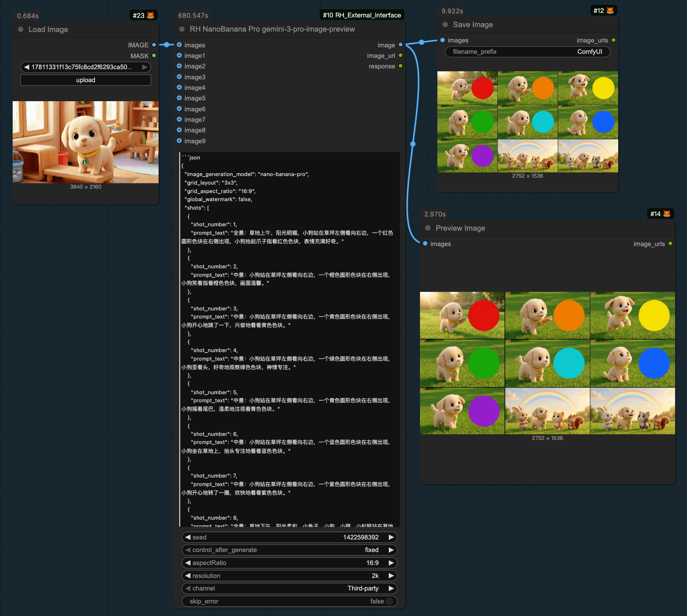Collapse the RH NanoBanana Pro node via its dot
This screenshot has width=687, height=616.
tap(182, 29)
